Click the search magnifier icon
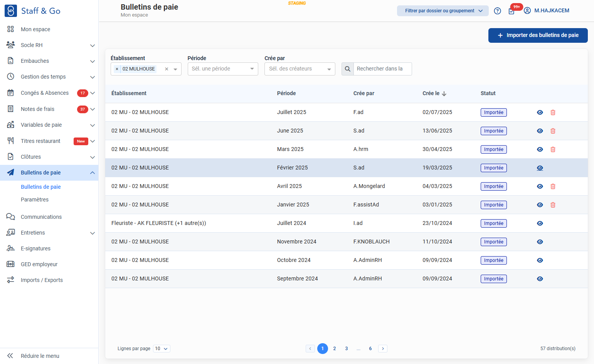This screenshot has width=594, height=364. coord(348,69)
